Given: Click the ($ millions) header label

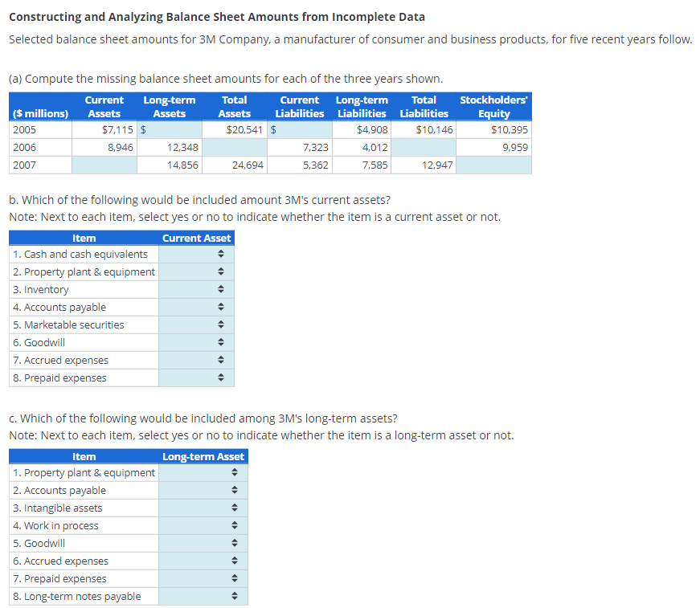Looking at the screenshot, I should tap(40, 114).
